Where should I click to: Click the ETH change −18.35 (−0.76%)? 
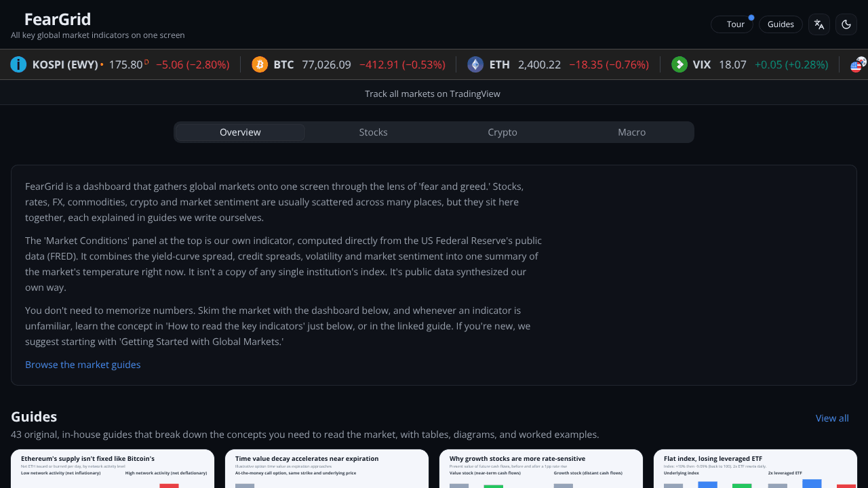pos(609,64)
